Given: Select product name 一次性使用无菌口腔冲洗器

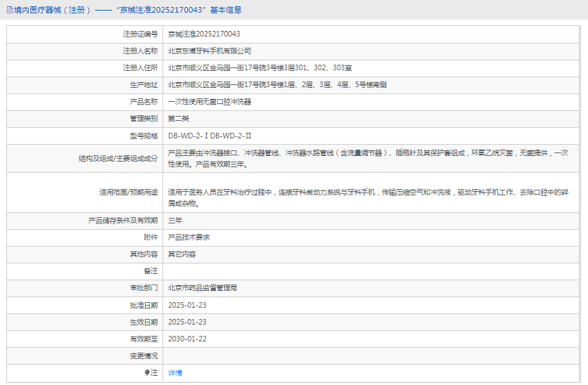Looking at the screenshot, I should pos(210,102).
